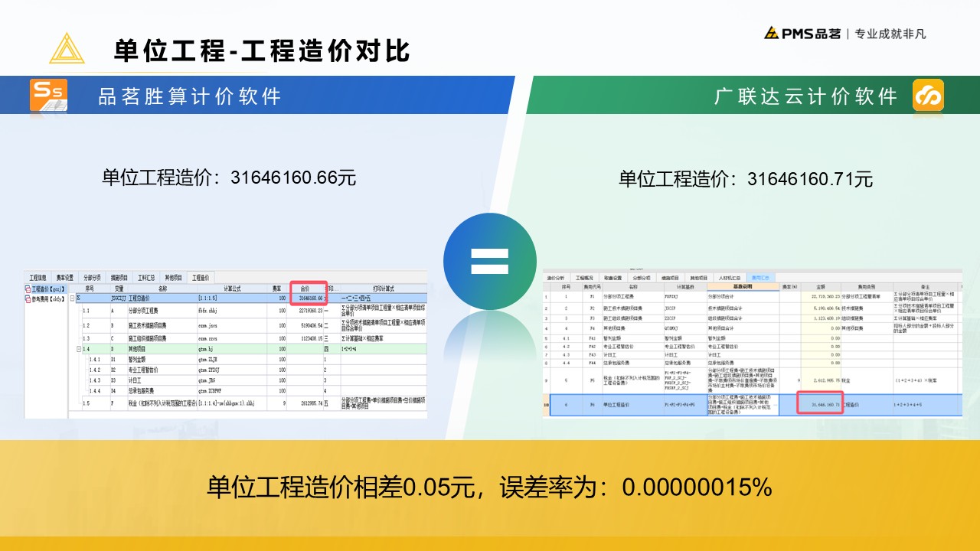Collapse the Σ 工程总造价 row

[x=73, y=298]
